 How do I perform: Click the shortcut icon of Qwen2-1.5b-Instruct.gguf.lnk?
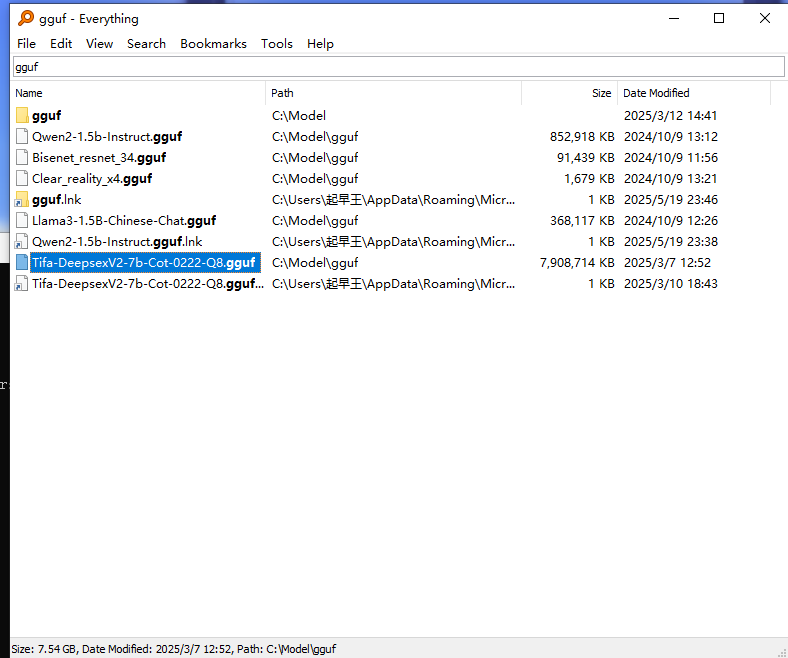click(x=22, y=241)
